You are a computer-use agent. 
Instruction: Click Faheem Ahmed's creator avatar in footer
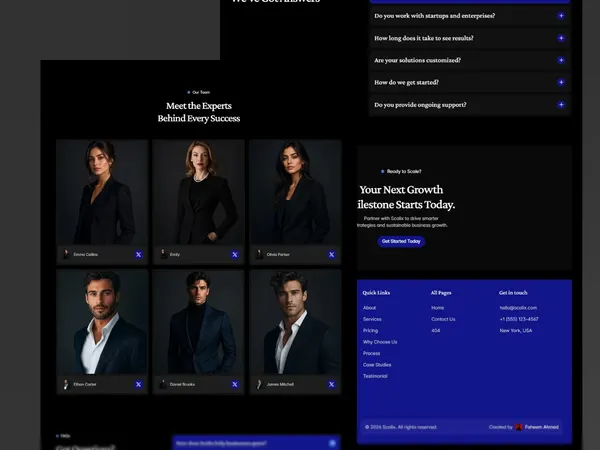pos(519,427)
